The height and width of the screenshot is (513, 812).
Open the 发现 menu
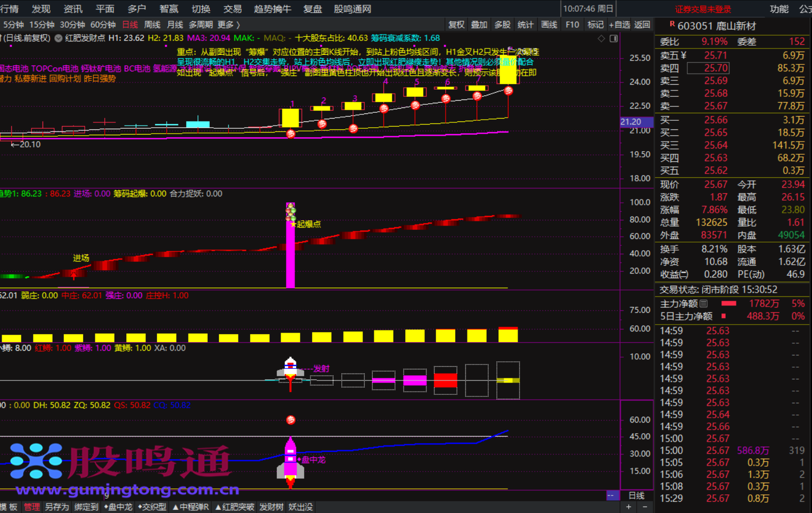41,9
